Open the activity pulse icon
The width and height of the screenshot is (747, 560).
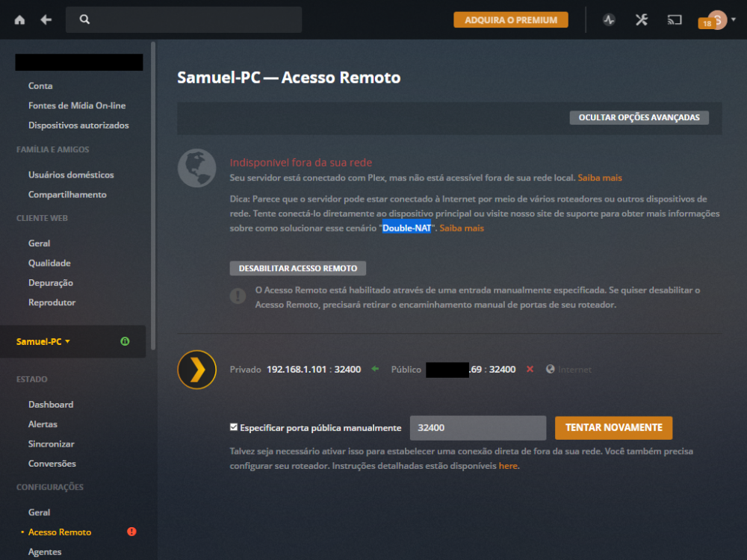pyautogui.click(x=609, y=19)
